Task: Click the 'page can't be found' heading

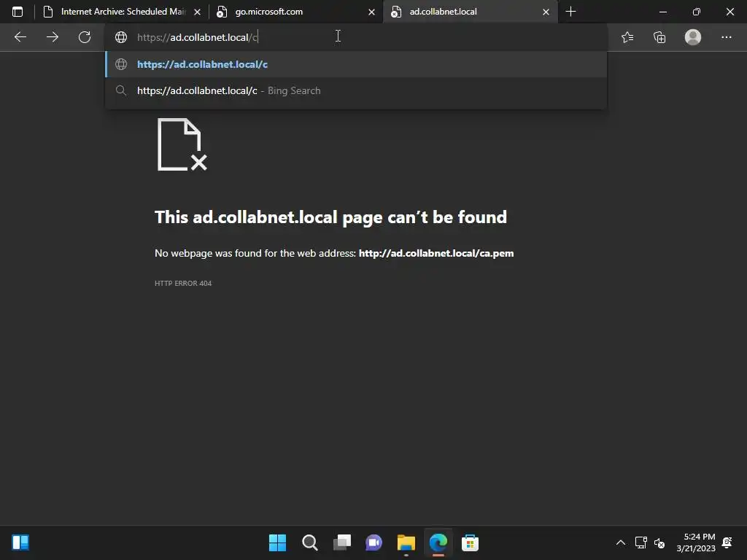Action: [330, 217]
